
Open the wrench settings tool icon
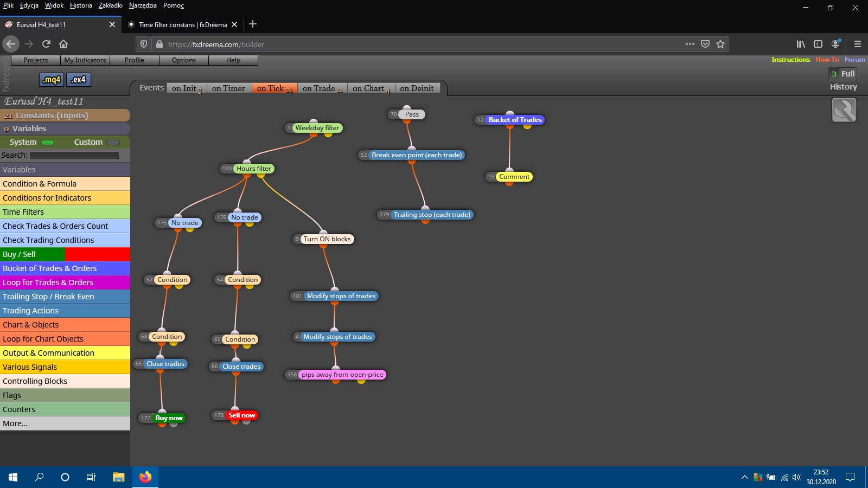844,110
